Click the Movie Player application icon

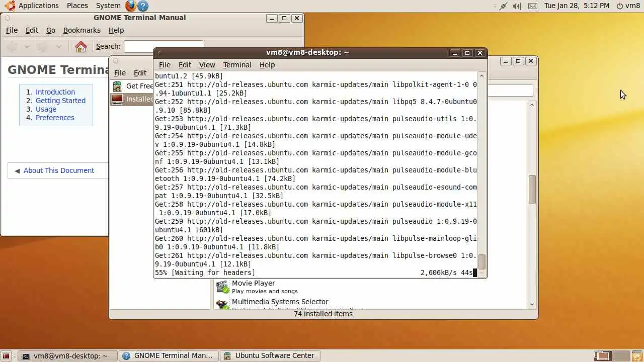pos(222,287)
